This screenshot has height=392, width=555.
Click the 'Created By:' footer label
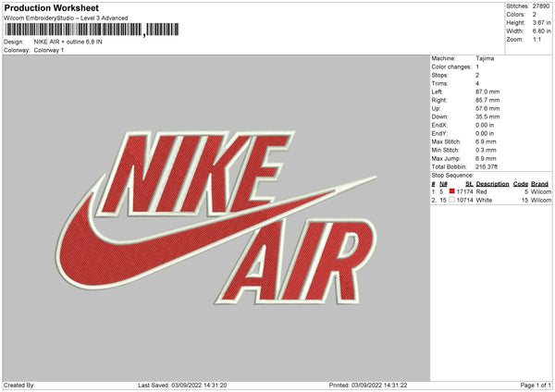pyautogui.click(x=19, y=386)
